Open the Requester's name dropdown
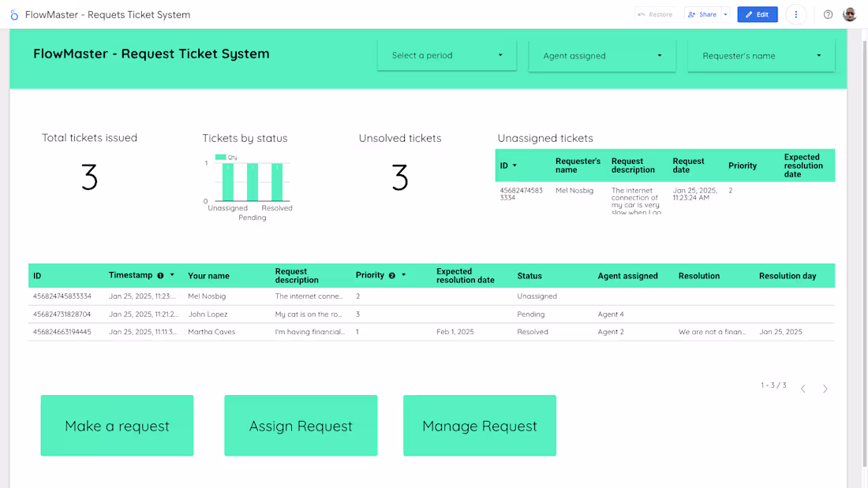This screenshot has width=868, height=488. 760,56
